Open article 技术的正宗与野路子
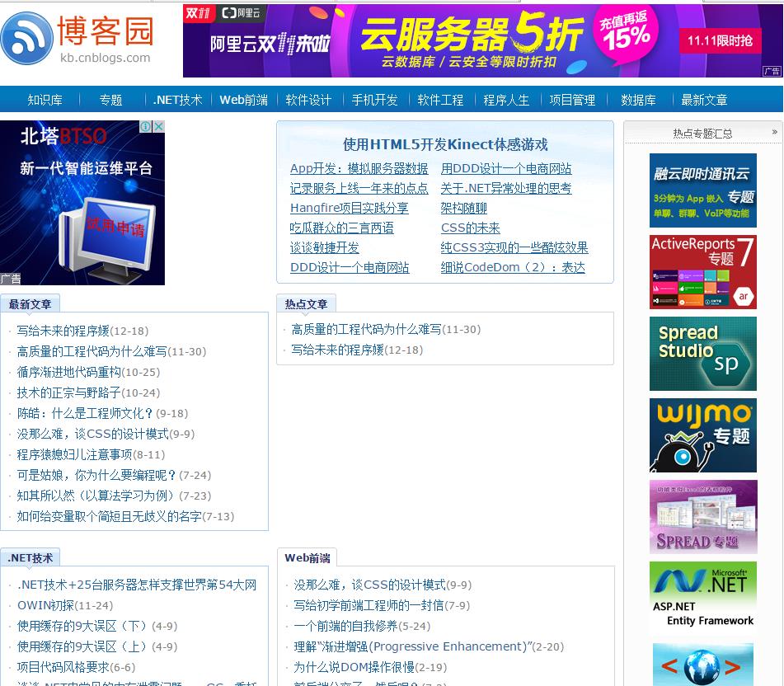 coord(69,393)
